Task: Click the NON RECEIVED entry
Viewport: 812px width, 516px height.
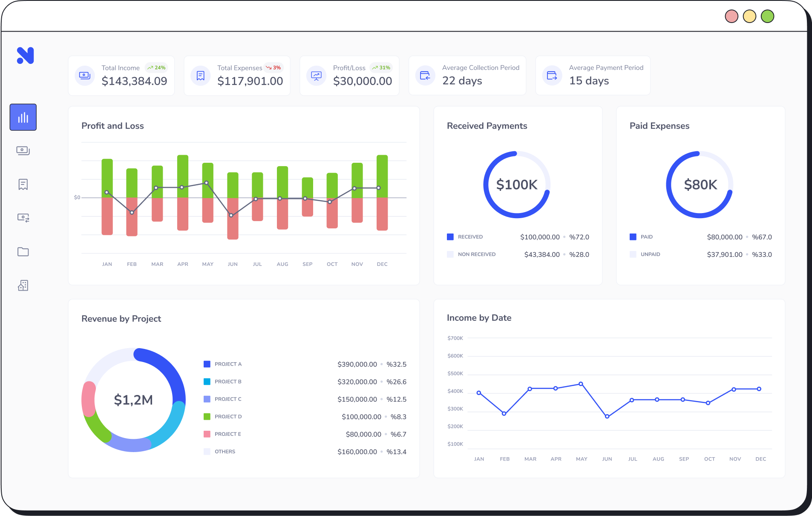Action: coord(476,254)
